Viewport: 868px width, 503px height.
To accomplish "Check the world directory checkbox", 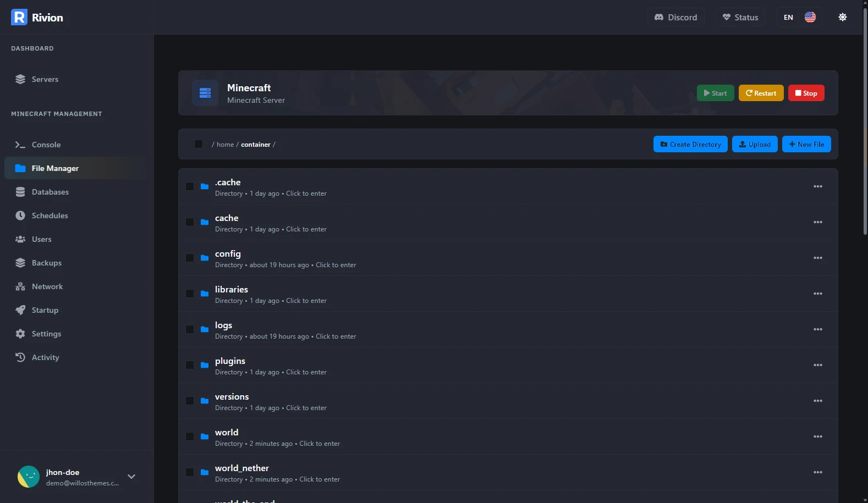I will (x=190, y=436).
